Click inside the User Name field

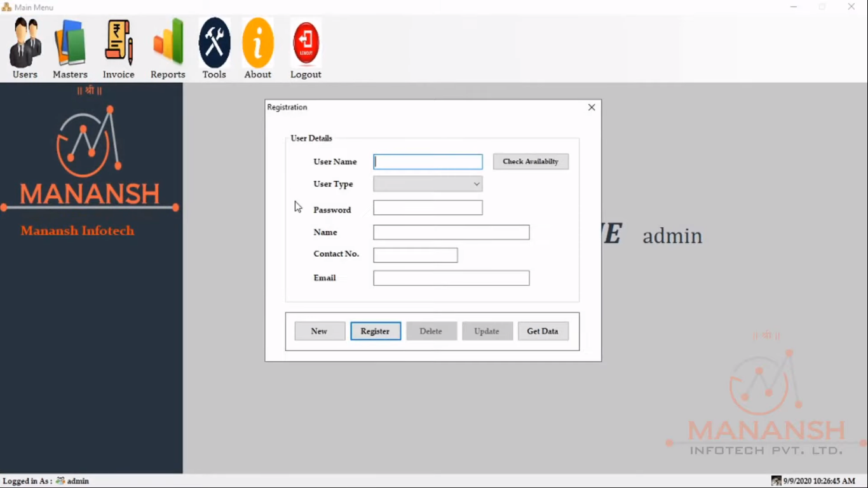pyautogui.click(x=427, y=161)
